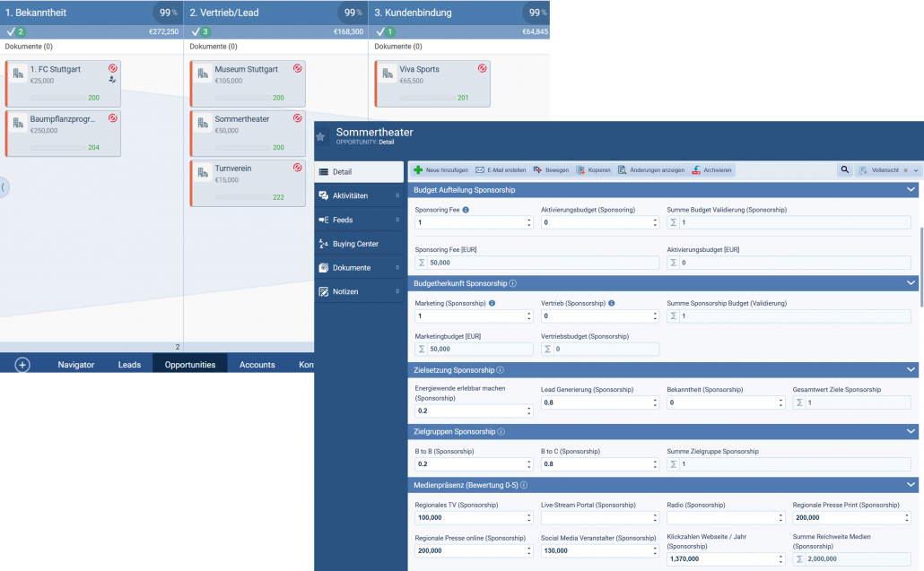Viewport: 924px width, 571px height.
Task: Switch to the Leads tab
Action: click(x=129, y=365)
